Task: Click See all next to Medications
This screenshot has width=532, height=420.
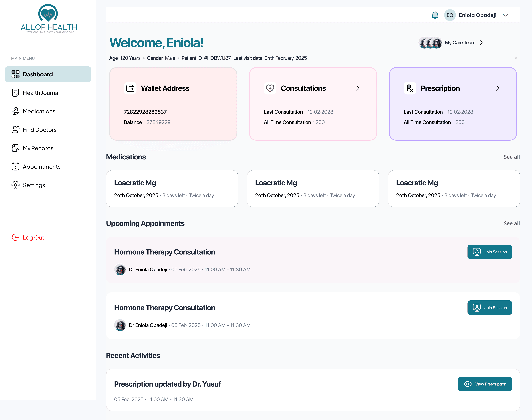Action: [512, 157]
